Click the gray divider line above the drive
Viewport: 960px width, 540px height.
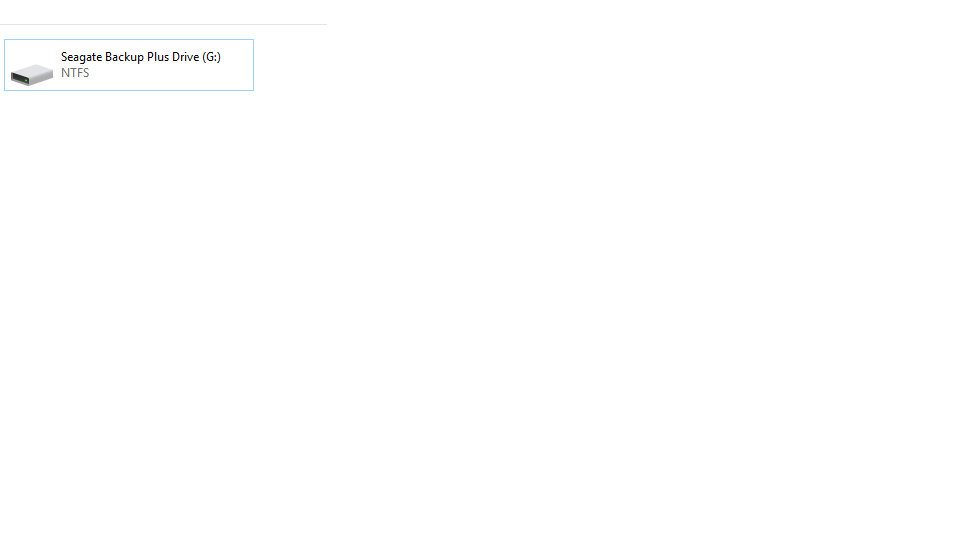click(163, 24)
